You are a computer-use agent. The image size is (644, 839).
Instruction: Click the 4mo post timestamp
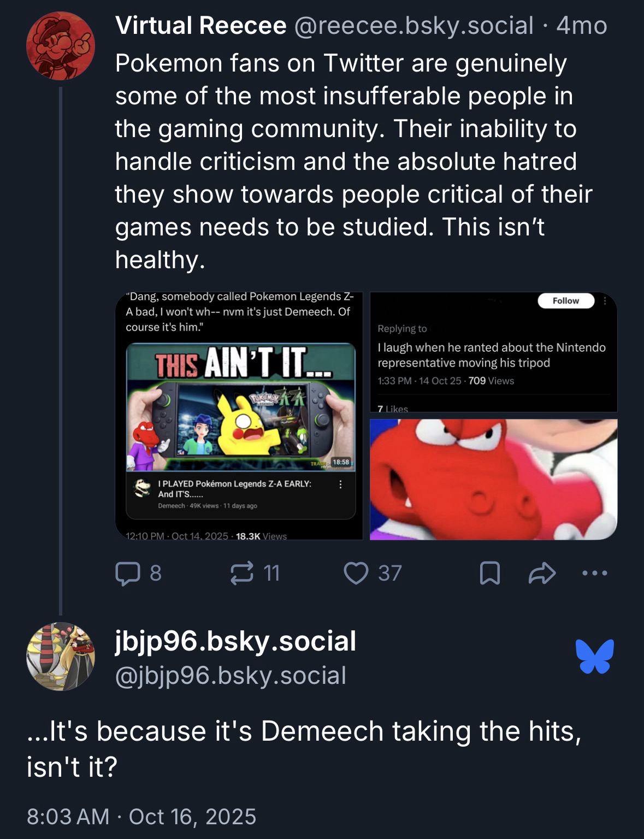tap(582, 26)
